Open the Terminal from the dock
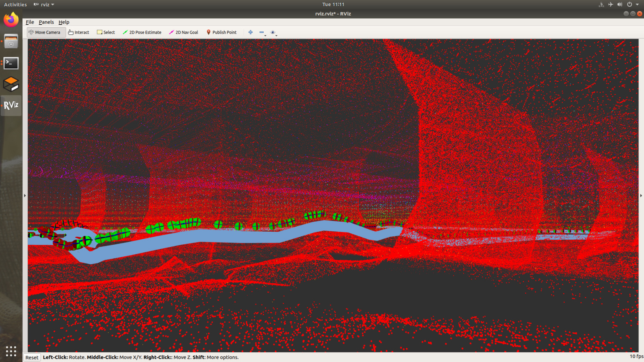Screen dimensions: 644x362 pos(11,63)
